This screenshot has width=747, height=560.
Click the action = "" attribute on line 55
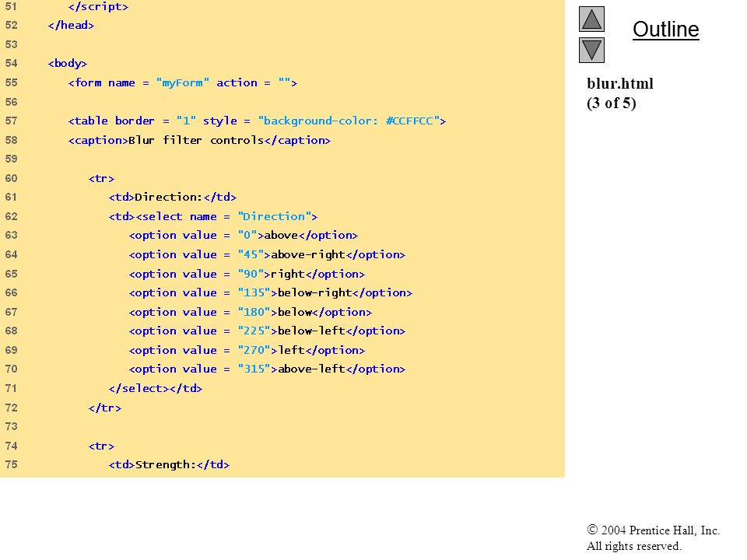coord(254,83)
